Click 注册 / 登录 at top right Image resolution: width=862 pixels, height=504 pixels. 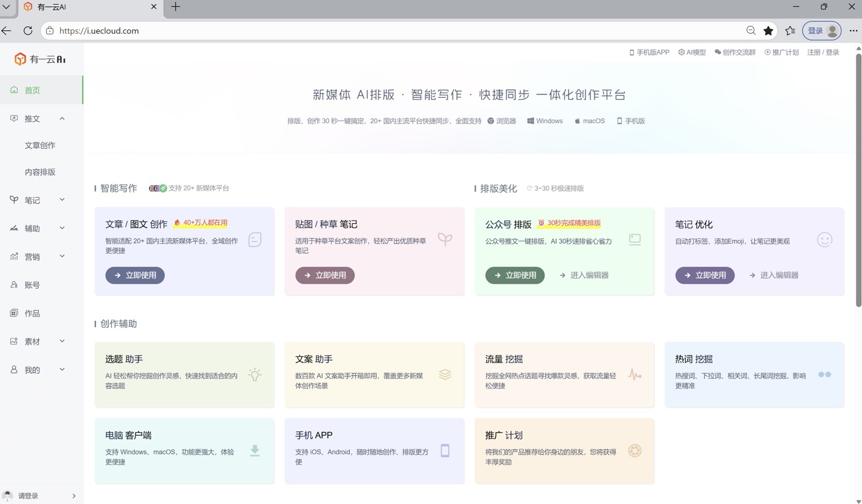coord(823,52)
